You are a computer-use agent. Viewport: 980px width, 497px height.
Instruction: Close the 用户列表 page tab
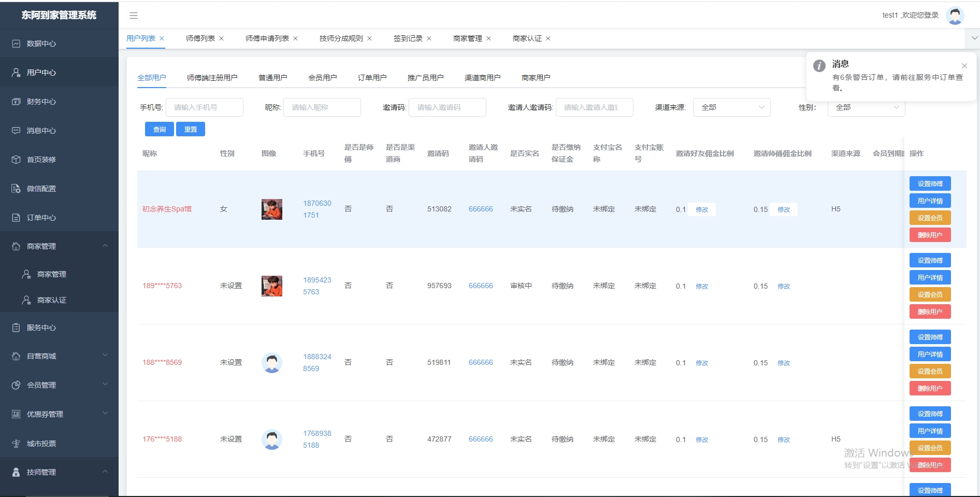[162, 38]
